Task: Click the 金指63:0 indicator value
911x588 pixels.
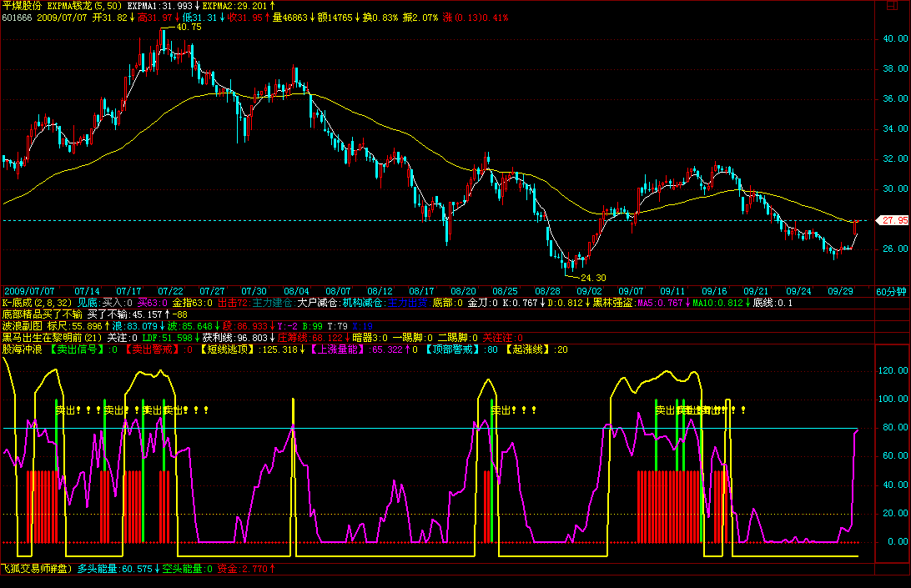Action: click(x=193, y=303)
